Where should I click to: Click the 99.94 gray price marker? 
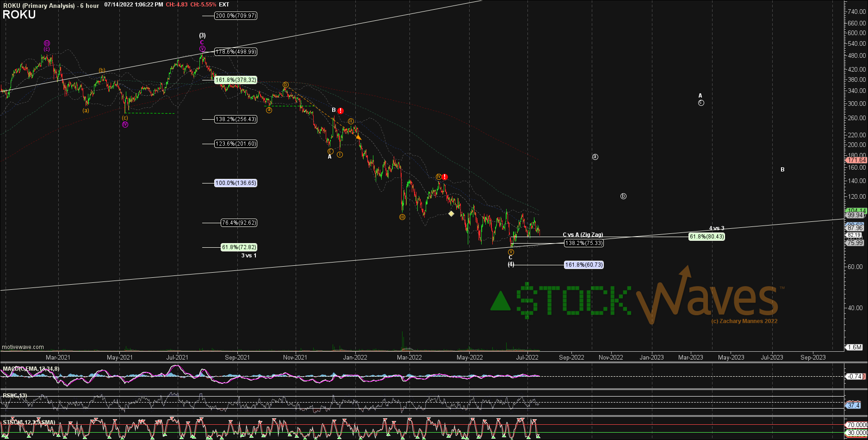click(x=855, y=215)
